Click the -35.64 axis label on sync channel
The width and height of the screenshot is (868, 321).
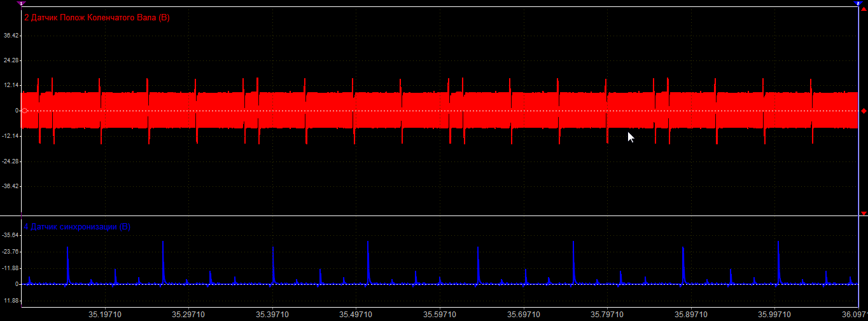pos(10,235)
